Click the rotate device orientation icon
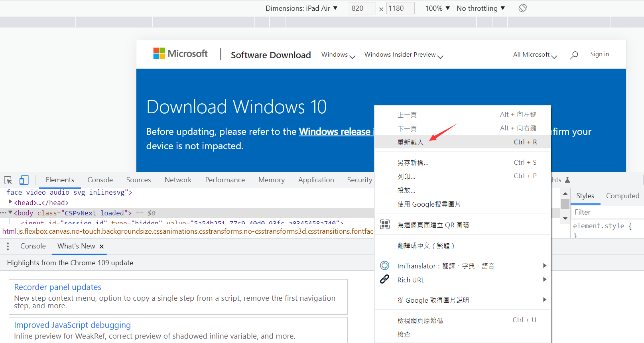Screen dimensions: 644x343 (x=523, y=8)
